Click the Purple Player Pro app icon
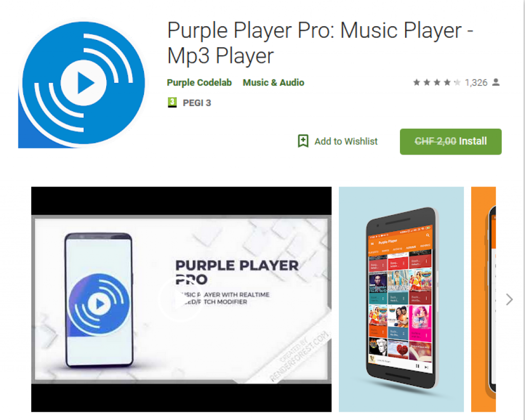 (x=82, y=85)
